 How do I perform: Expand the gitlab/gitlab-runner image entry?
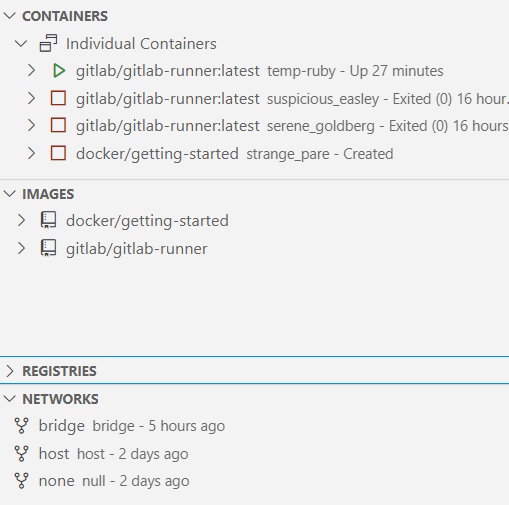21,248
